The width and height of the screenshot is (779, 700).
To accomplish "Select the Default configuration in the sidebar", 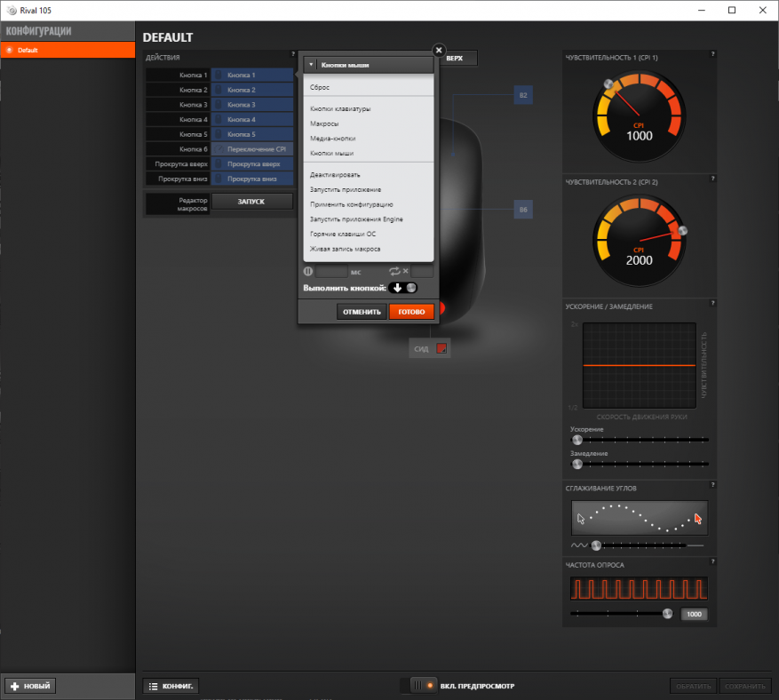I will [x=68, y=50].
